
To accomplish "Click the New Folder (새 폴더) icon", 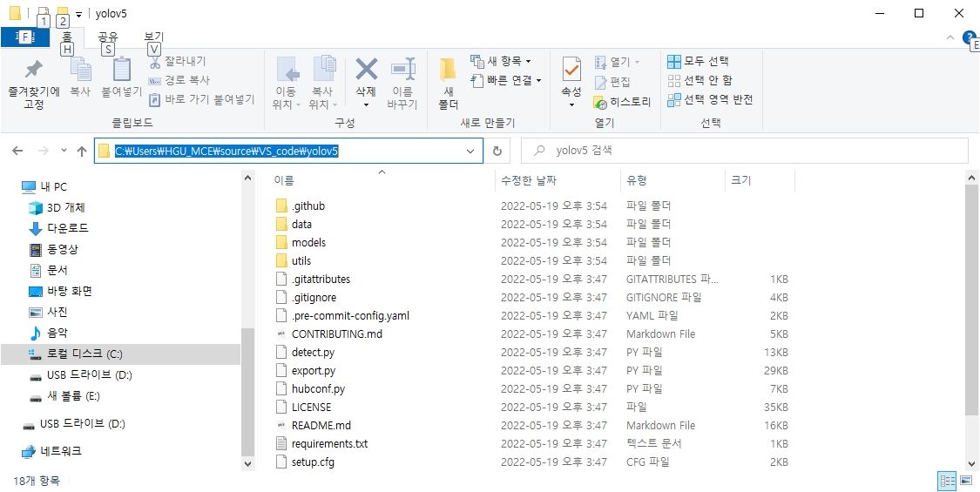I will pos(448,73).
